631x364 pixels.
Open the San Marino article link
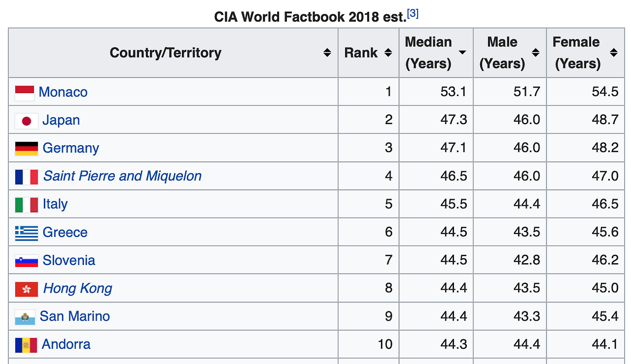[x=75, y=316]
